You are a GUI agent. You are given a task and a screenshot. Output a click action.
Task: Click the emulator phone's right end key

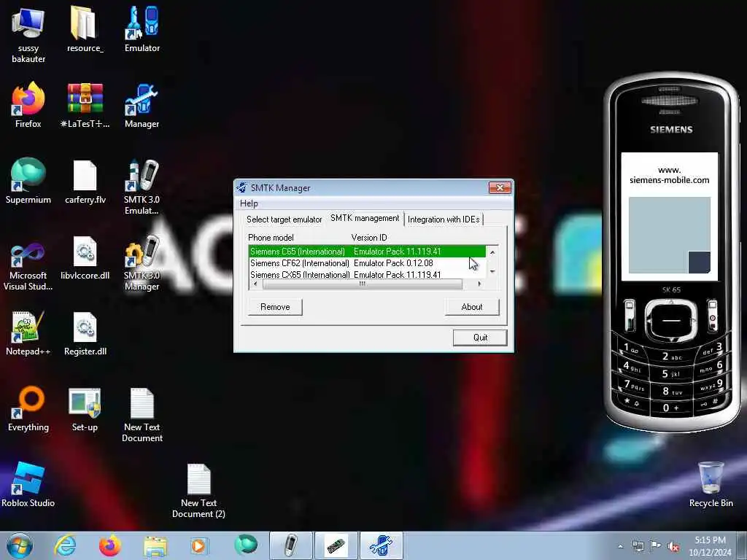712,314
